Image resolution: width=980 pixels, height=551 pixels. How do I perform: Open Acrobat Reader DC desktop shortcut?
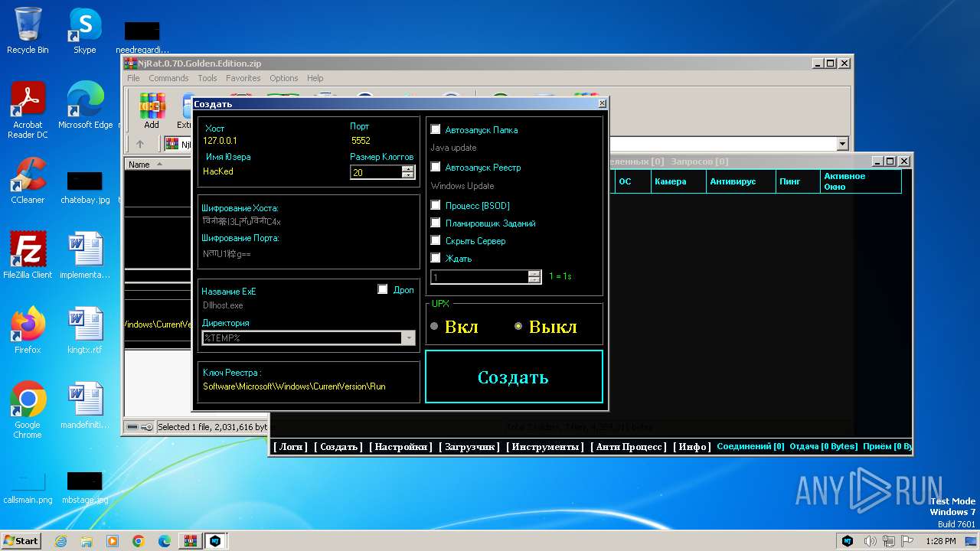pos(28,110)
